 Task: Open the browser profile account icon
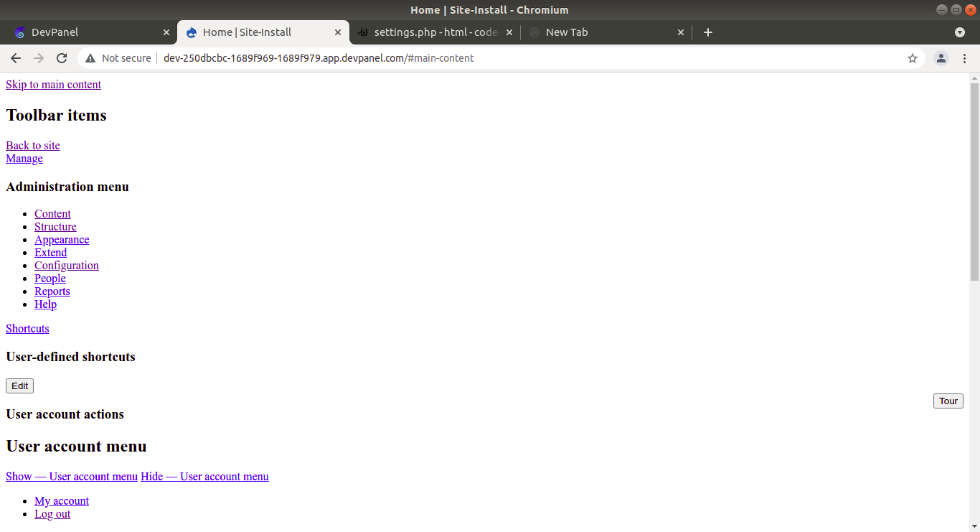(x=941, y=58)
